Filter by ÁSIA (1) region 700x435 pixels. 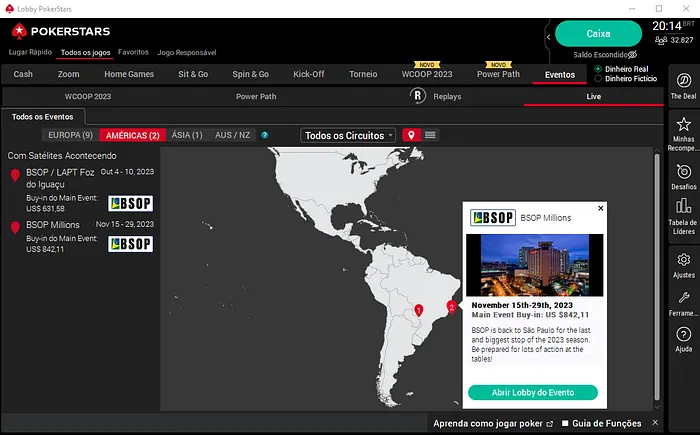(187, 135)
